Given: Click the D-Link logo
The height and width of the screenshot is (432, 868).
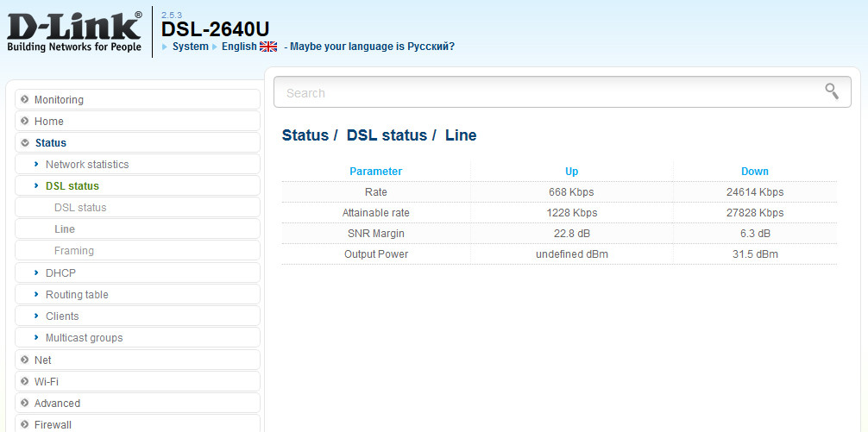Looking at the screenshot, I should pyautogui.click(x=74, y=31).
